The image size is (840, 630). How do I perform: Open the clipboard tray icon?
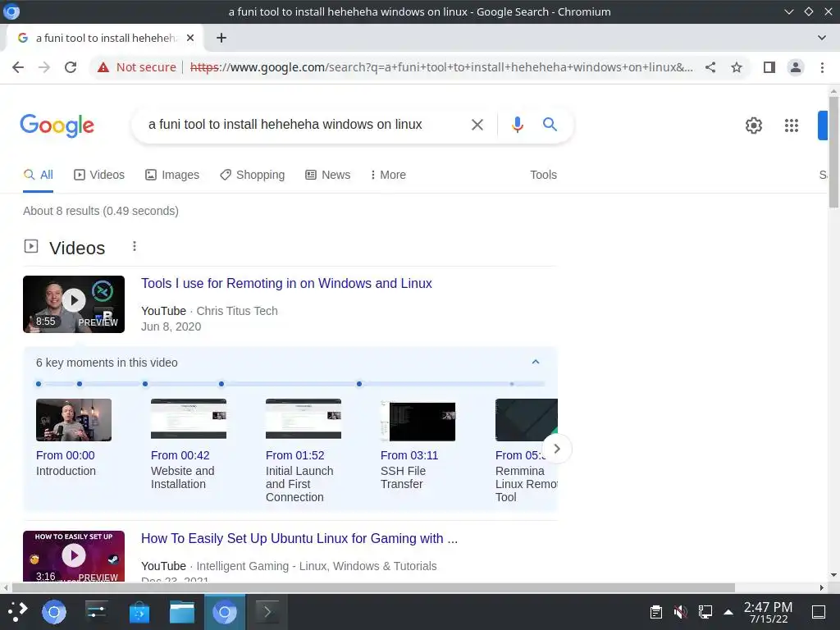click(656, 612)
